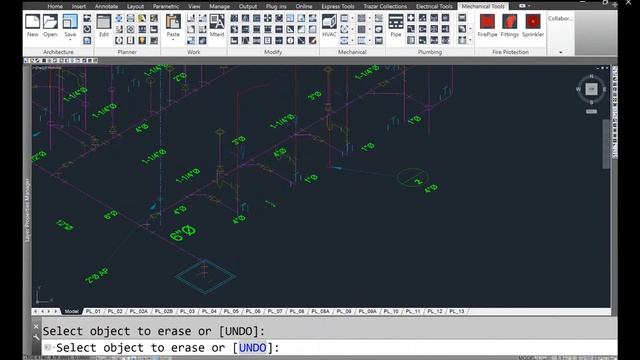The width and height of the screenshot is (640, 360).
Task: Close the command line with X
Action: (36, 327)
